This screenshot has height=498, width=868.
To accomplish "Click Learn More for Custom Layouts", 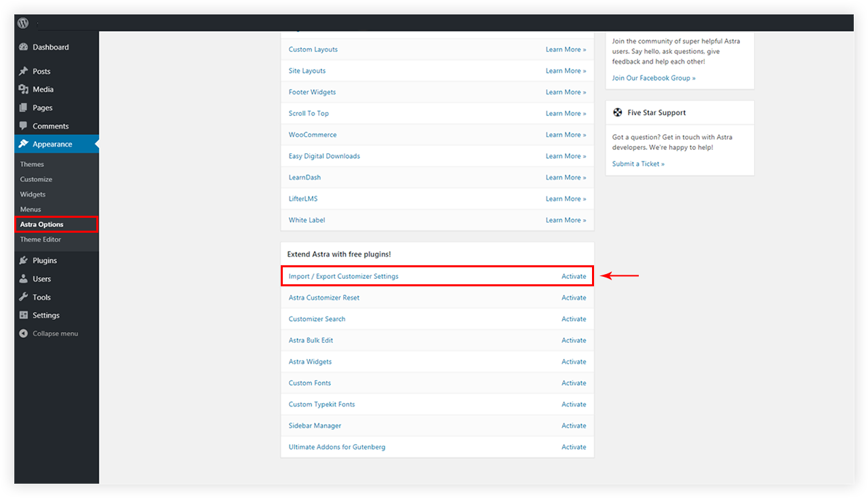I will [566, 50].
